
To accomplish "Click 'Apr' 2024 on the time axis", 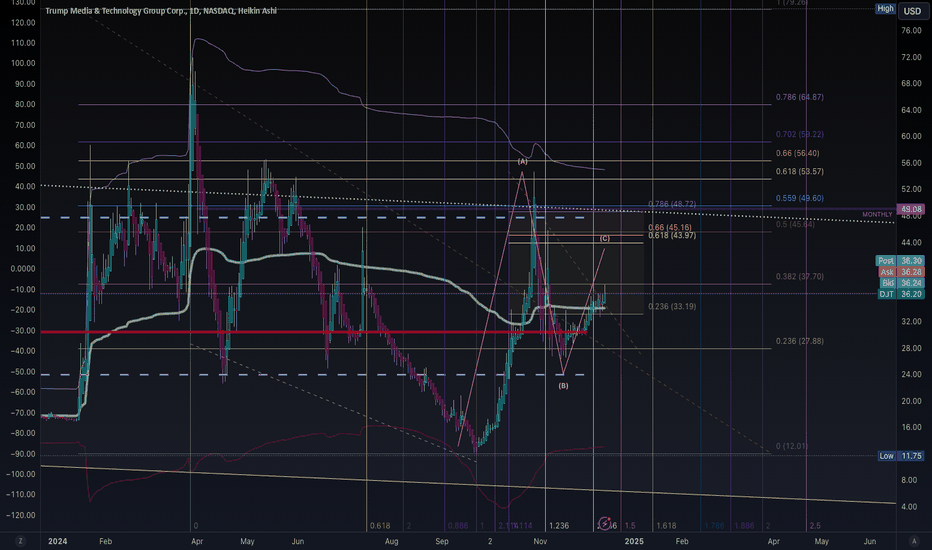I will [x=197, y=541].
